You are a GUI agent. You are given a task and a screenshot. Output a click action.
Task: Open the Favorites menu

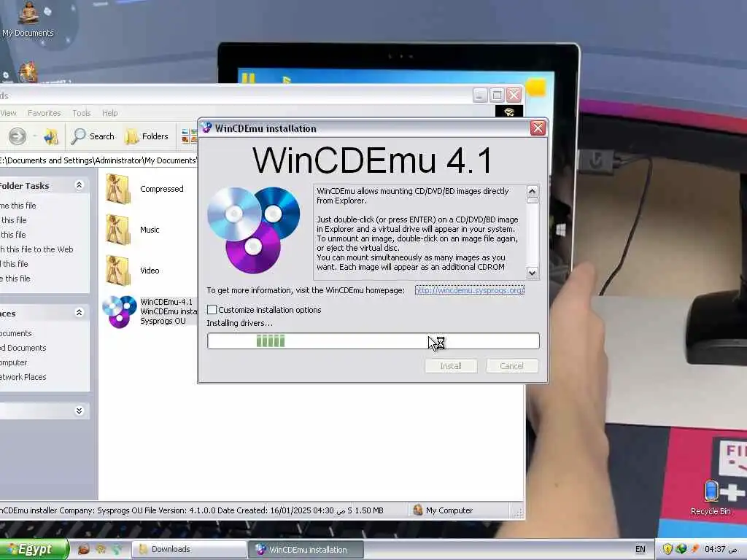44,113
